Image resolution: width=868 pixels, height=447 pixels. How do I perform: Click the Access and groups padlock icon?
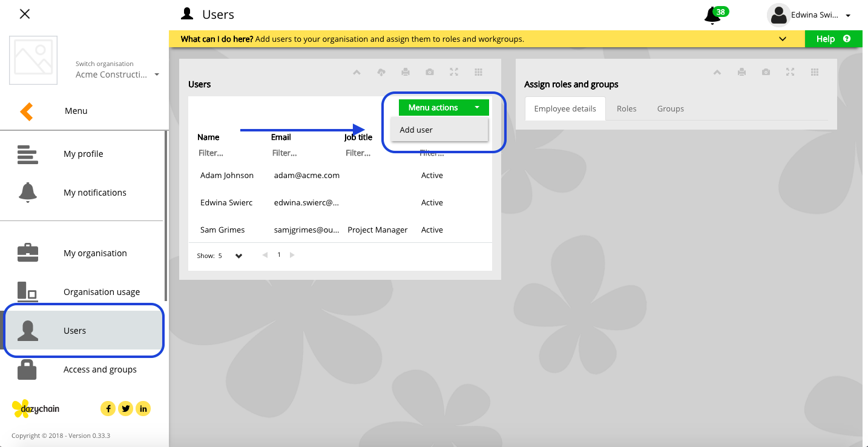[27, 369]
